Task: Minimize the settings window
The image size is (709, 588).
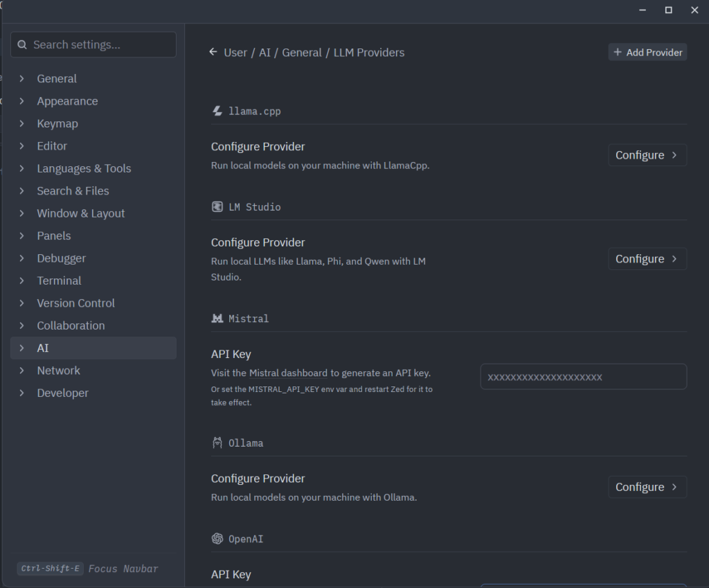Action: pyautogui.click(x=643, y=10)
